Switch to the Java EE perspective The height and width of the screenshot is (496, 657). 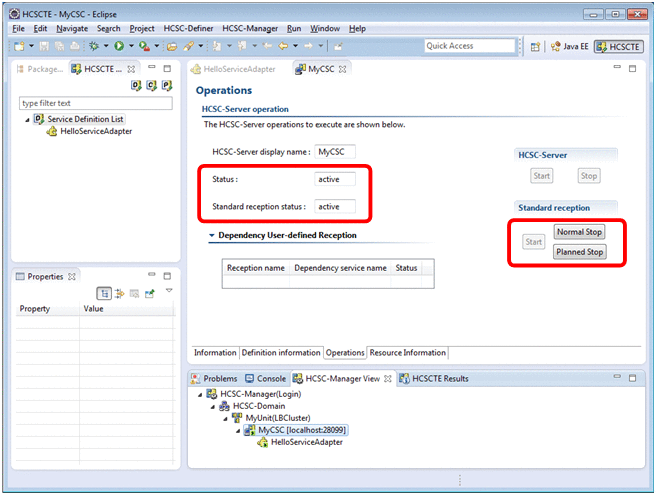[x=569, y=46]
